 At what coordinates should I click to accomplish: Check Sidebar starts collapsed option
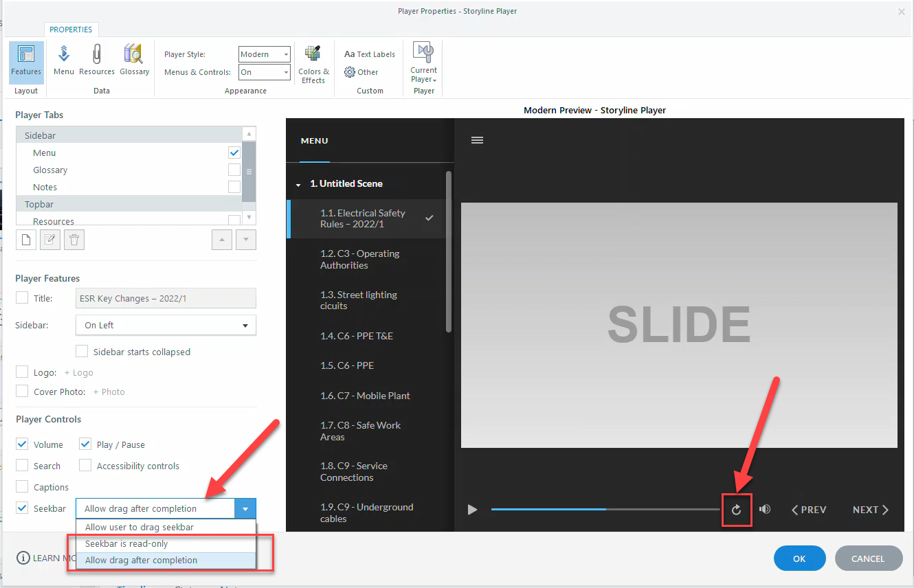(x=82, y=352)
